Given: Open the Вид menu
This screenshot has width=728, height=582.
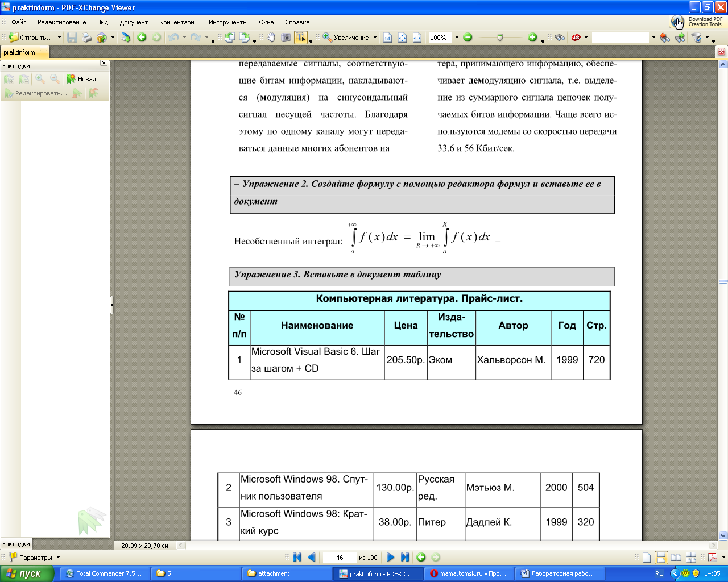Looking at the screenshot, I should pos(102,22).
